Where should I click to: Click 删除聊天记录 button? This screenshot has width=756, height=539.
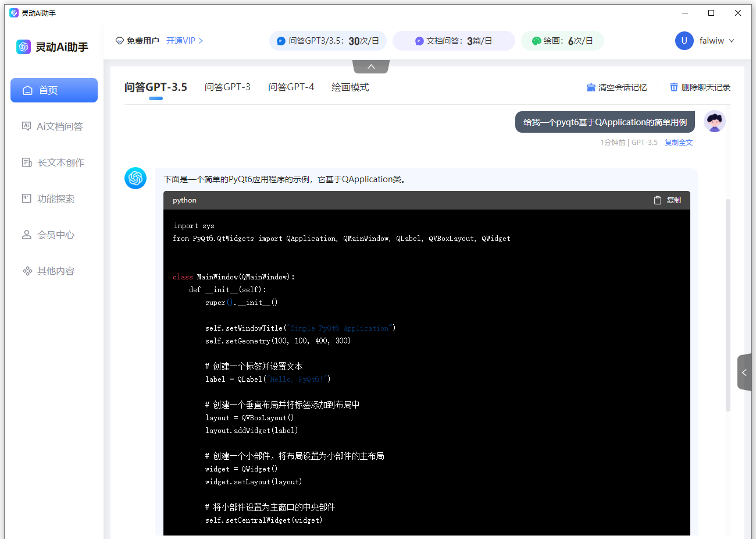coord(700,87)
